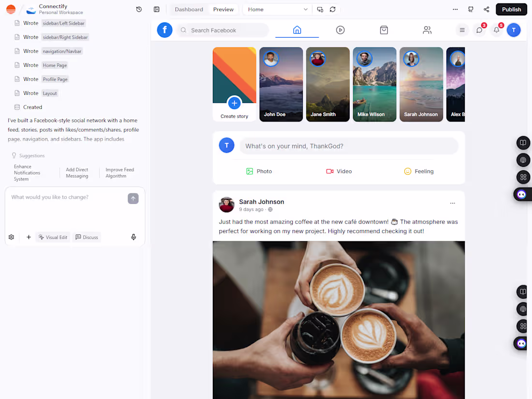Image resolution: width=532 pixels, height=399 pixels.
Task: Open the top bar more options menu
Action: [x=455, y=10]
